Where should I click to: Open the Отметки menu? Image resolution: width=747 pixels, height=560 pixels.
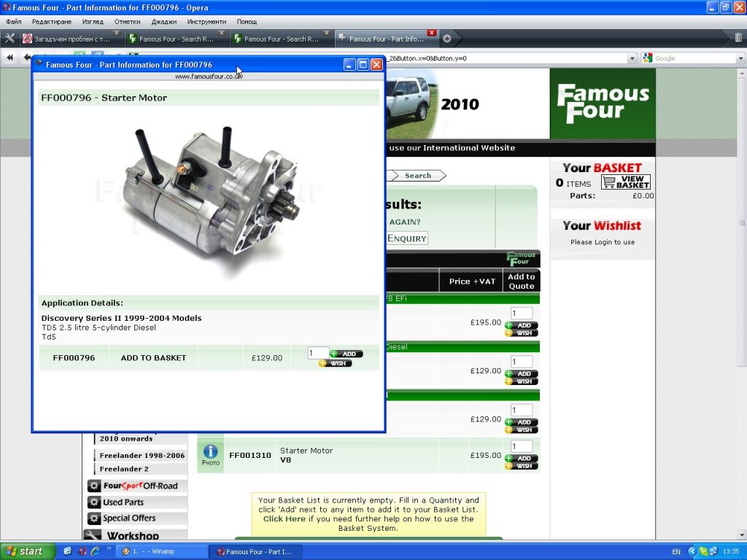click(x=127, y=21)
